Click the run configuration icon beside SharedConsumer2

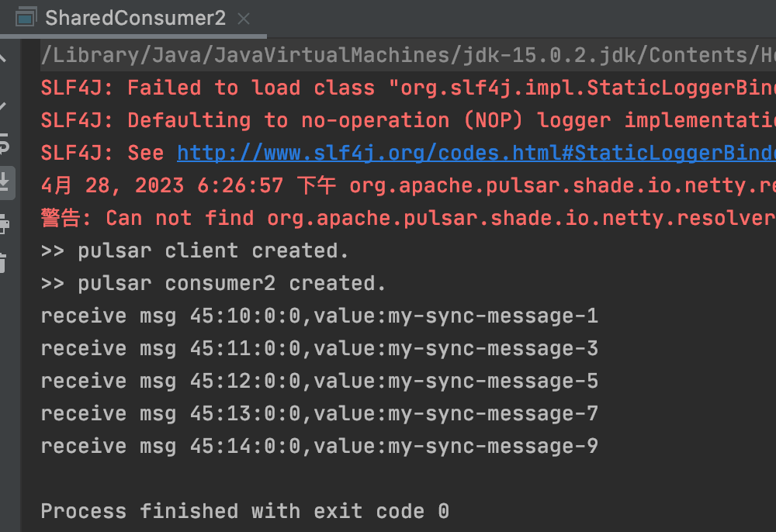tap(26, 17)
